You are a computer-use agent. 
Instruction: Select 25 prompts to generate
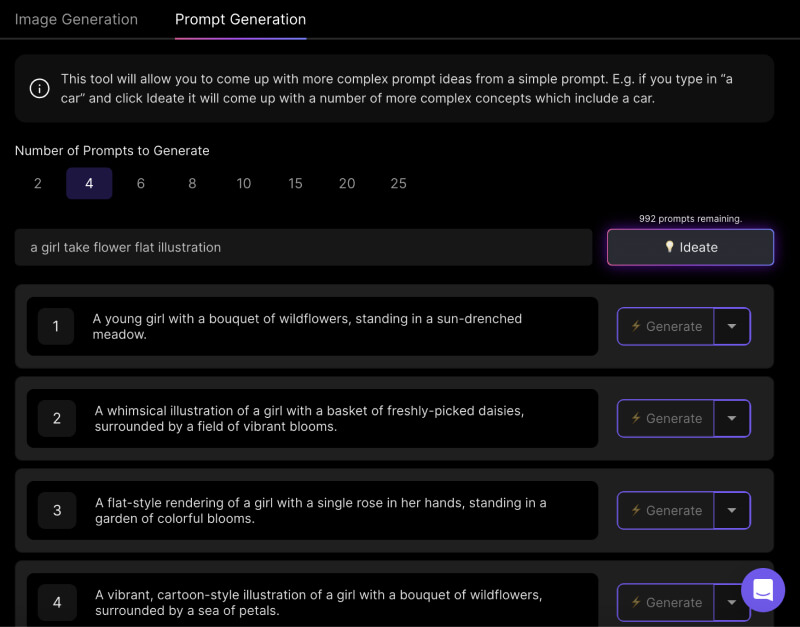(x=398, y=183)
